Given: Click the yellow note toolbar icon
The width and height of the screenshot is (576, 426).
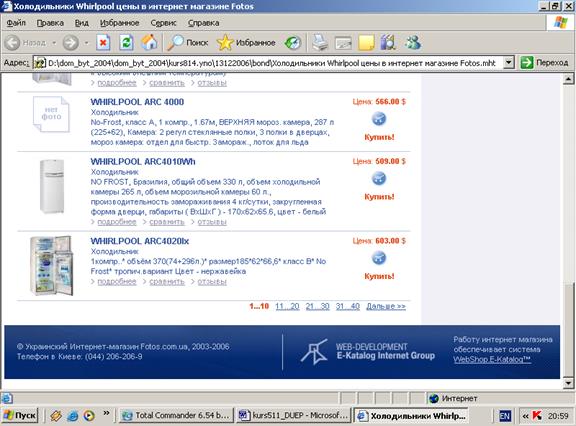Looking at the screenshot, I should [x=366, y=43].
